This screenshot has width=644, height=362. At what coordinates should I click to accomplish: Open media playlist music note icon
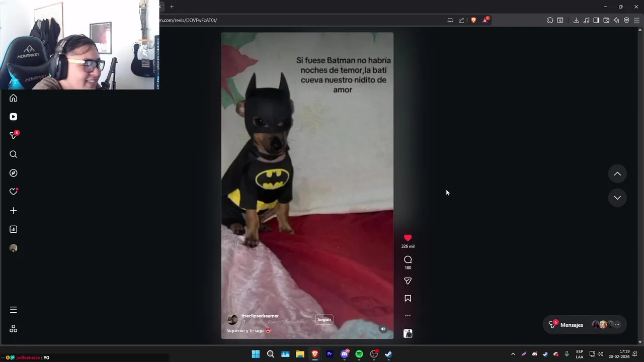pos(586,20)
